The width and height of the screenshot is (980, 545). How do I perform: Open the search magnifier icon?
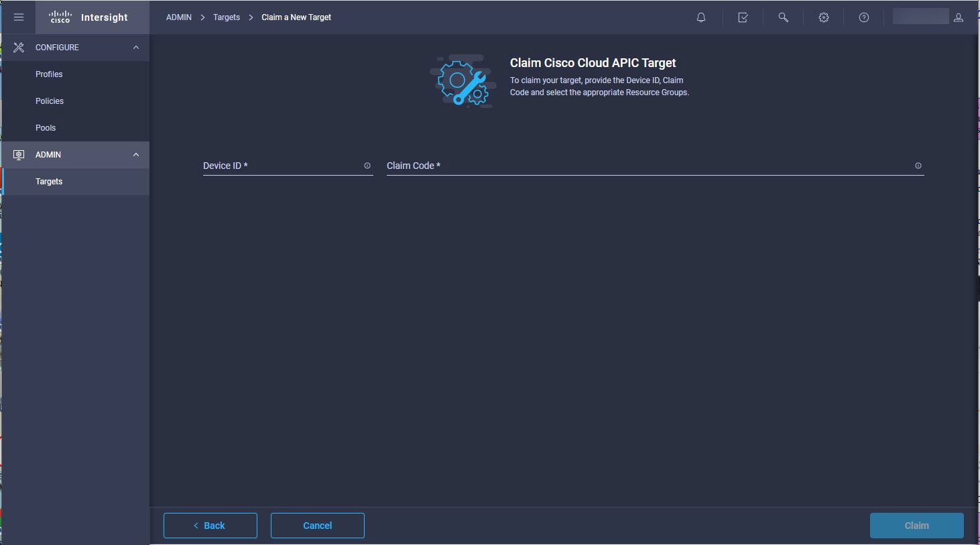[x=783, y=17]
